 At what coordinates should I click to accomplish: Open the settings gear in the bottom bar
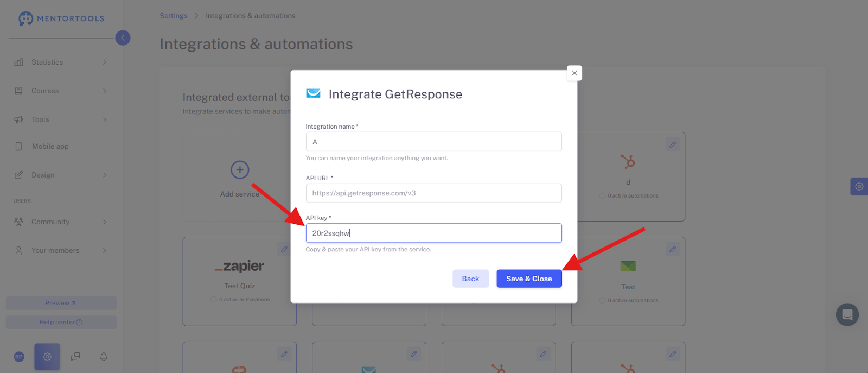(x=47, y=357)
